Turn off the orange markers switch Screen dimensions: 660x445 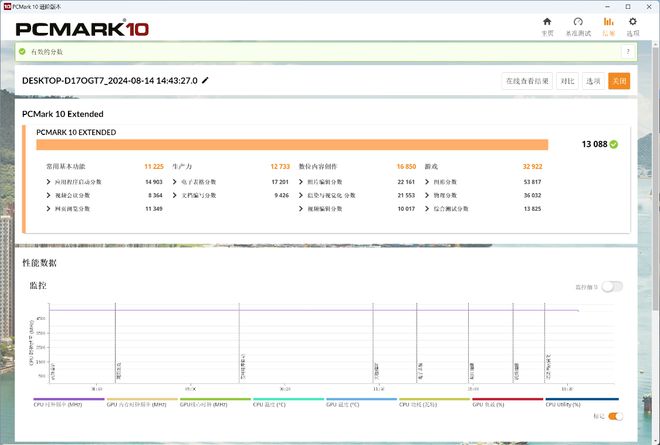tap(615, 416)
